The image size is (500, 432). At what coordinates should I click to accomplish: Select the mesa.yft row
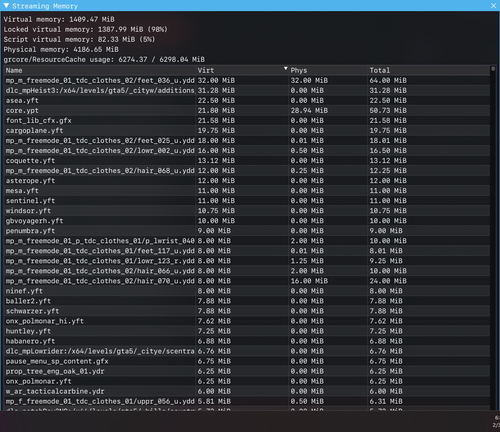[x=247, y=191]
